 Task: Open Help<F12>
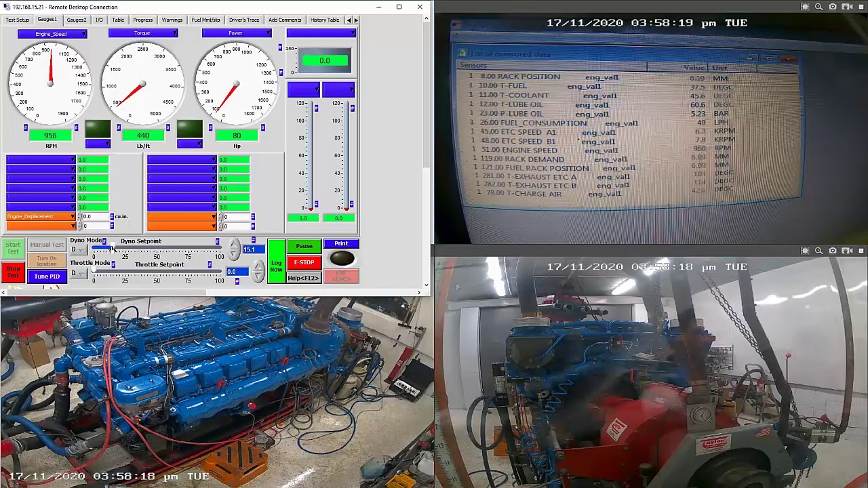point(304,278)
